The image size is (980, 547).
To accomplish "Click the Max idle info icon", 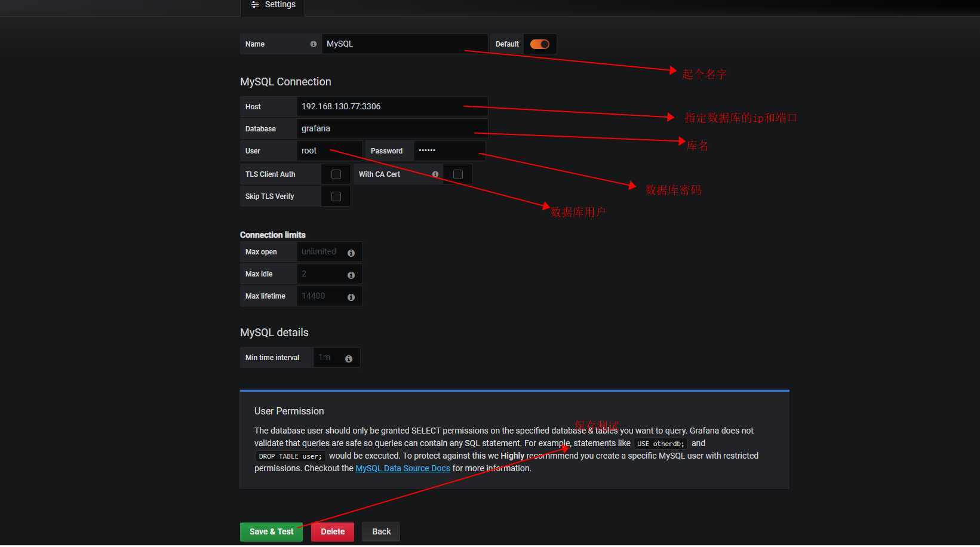I will tap(351, 275).
